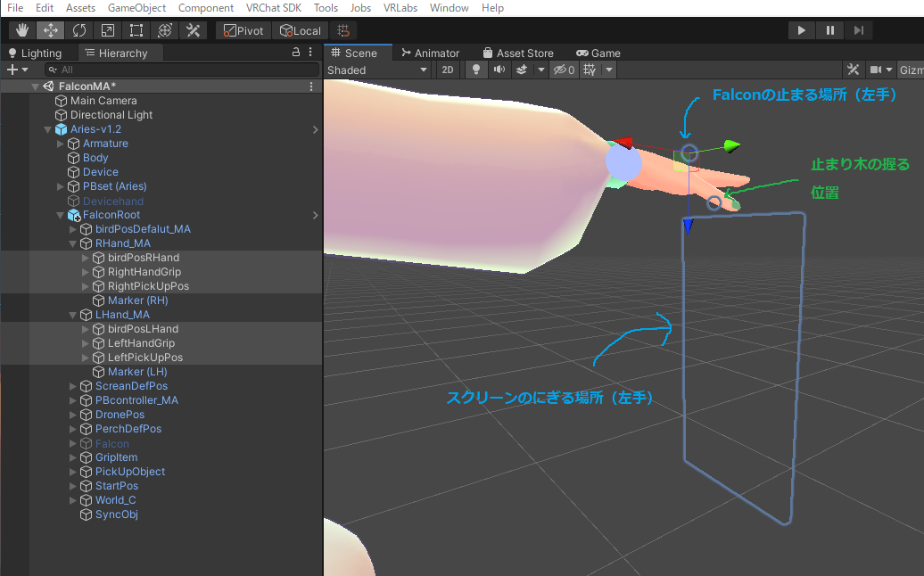Screen dimensions: 924x576
Task: Lock the Hierarchy panel
Action: (296, 52)
